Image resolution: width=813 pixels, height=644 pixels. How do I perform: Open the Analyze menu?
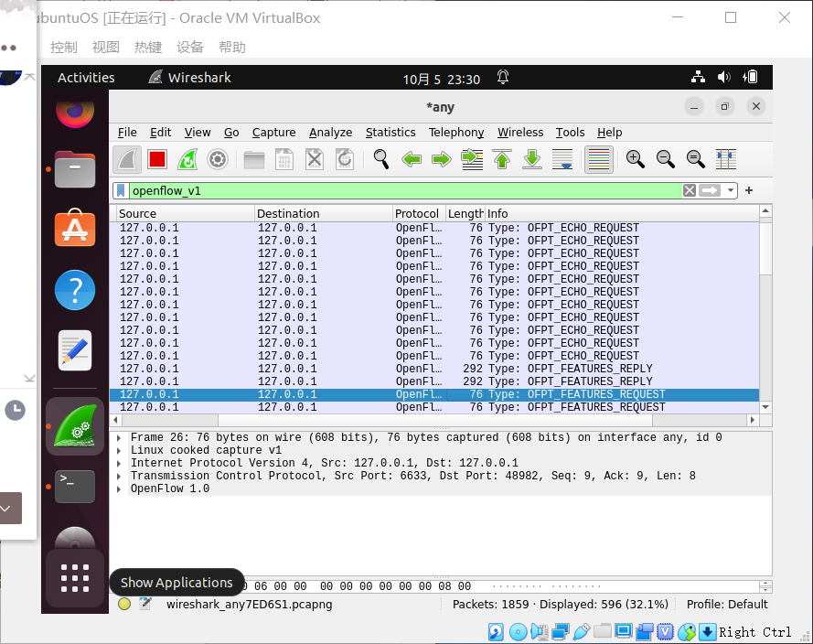pos(330,133)
